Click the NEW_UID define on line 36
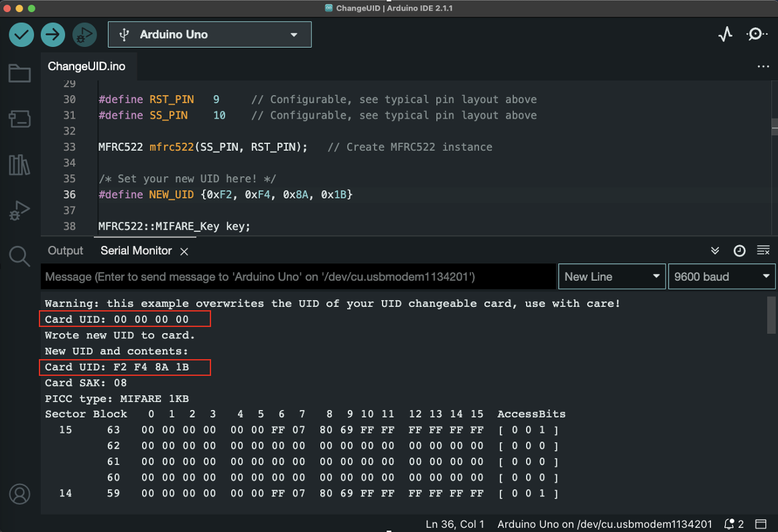This screenshot has height=532, width=778. (171, 194)
